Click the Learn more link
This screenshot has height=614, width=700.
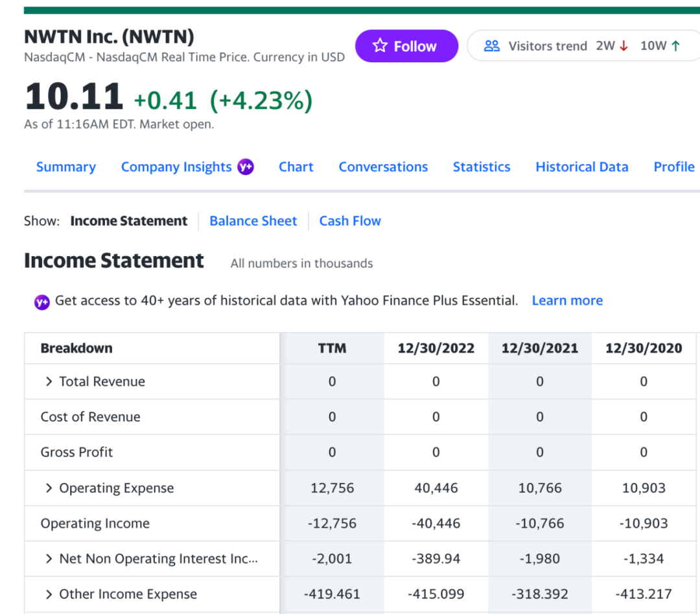click(x=567, y=301)
